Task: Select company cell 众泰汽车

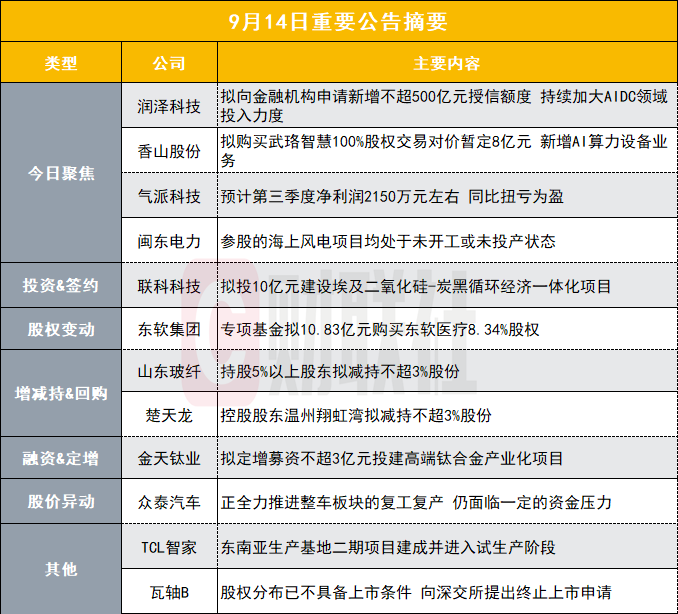Action: click(x=169, y=502)
